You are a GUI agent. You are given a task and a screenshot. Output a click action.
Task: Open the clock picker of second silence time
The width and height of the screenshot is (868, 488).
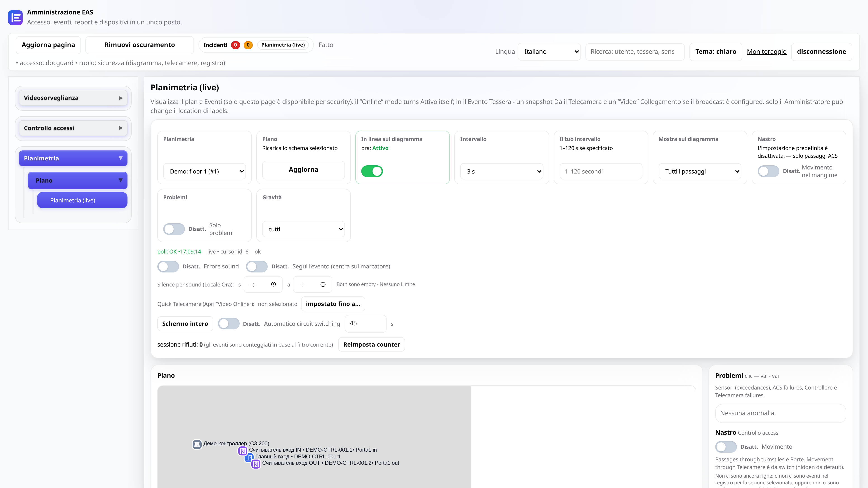(323, 285)
